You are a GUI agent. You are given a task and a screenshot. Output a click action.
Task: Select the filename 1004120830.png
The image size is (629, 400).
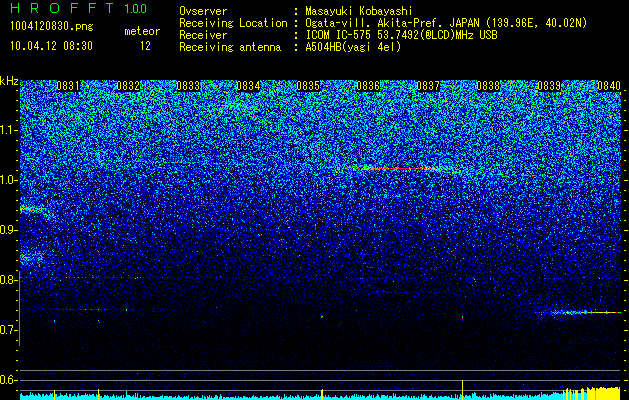pos(51,27)
